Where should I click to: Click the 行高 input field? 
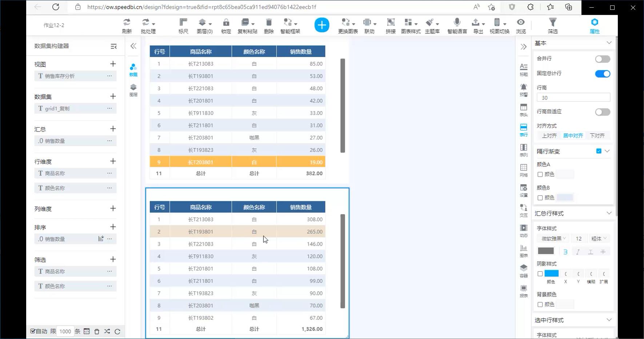pyautogui.click(x=573, y=98)
